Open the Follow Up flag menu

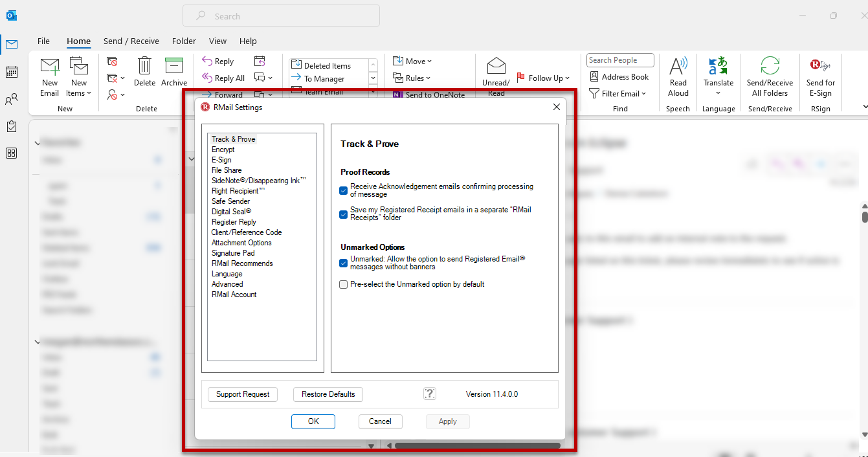click(543, 78)
